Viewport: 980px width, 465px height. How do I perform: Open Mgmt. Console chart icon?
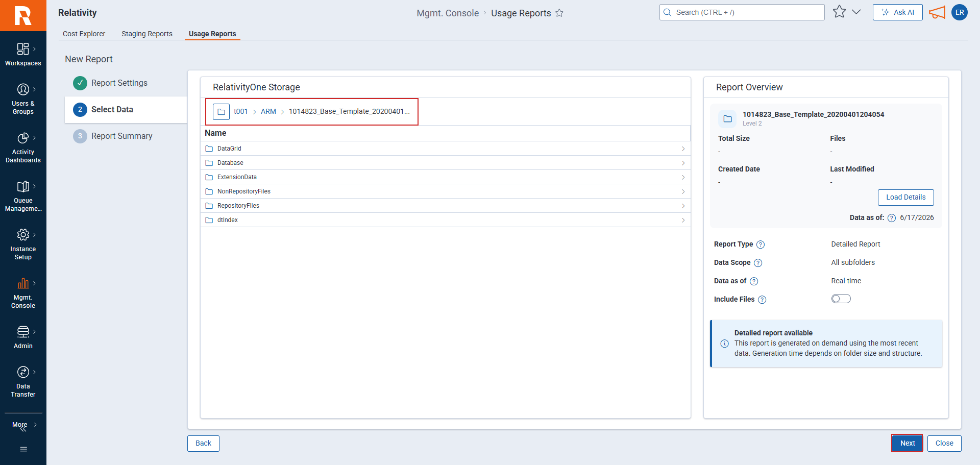tap(23, 283)
